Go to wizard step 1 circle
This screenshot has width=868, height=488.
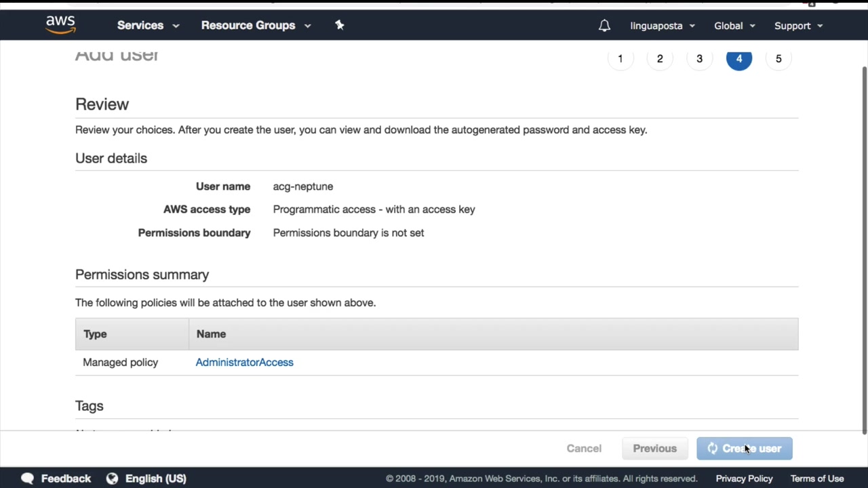(x=620, y=59)
